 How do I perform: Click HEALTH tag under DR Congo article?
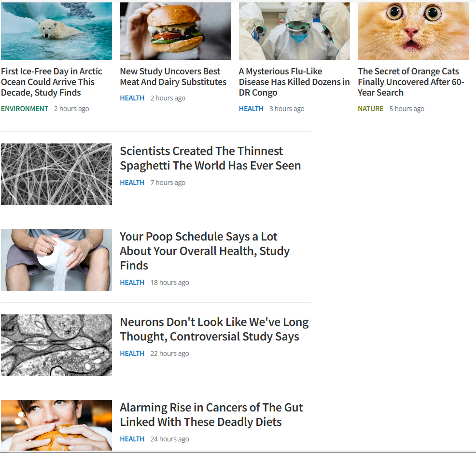coord(251,109)
